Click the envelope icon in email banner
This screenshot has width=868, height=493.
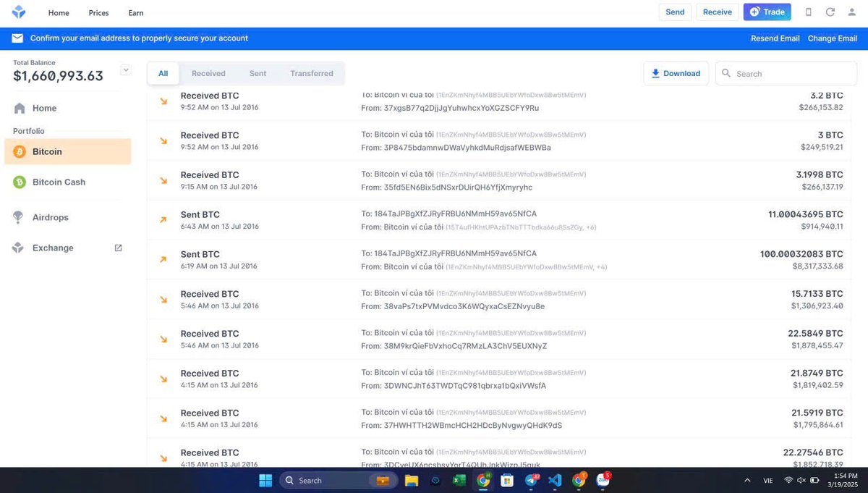coord(17,38)
